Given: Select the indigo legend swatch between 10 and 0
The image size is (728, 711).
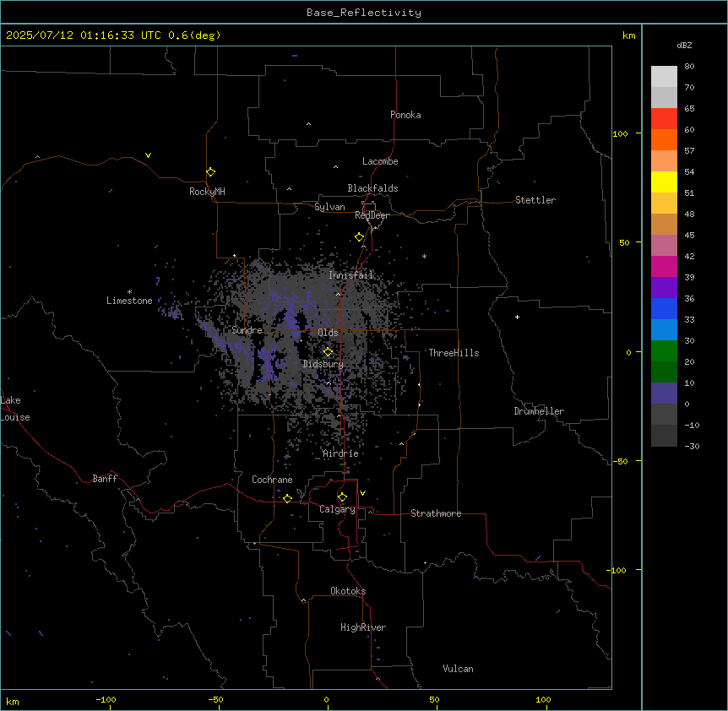Looking at the screenshot, I should tap(664, 393).
